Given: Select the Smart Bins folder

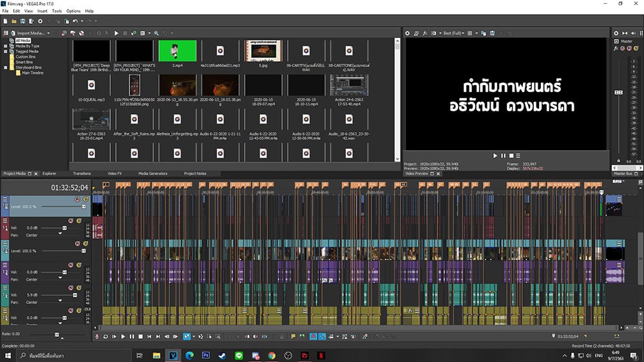Looking at the screenshot, I should click(x=24, y=62).
